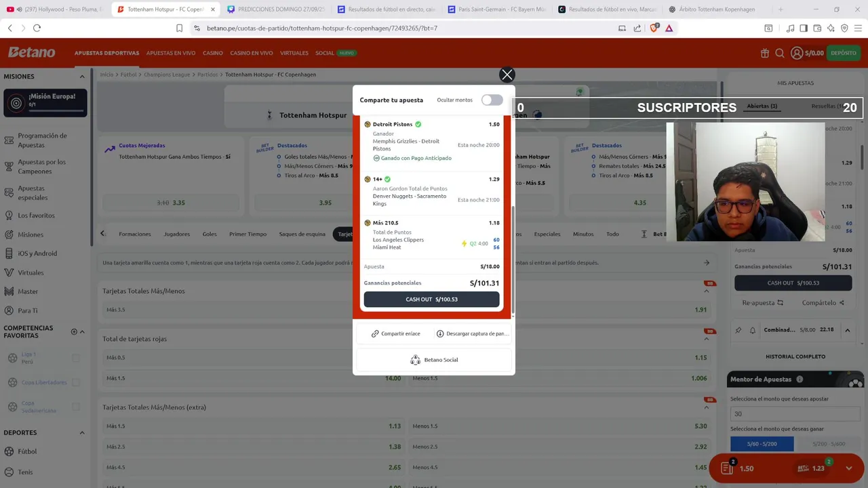
Task: Open HISTORIAL COMPLETO link
Action: pos(795,357)
